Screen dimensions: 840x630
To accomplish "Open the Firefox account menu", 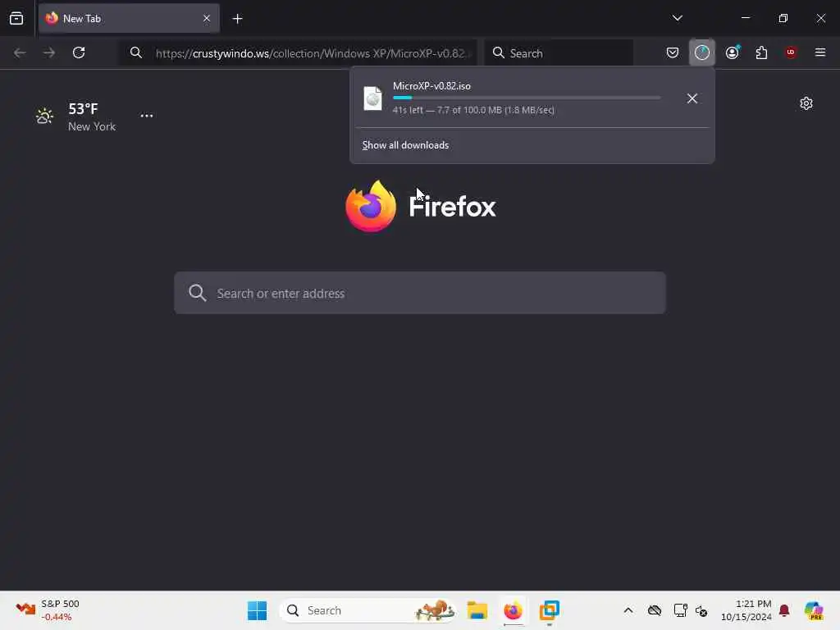I will [x=732, y=52].
